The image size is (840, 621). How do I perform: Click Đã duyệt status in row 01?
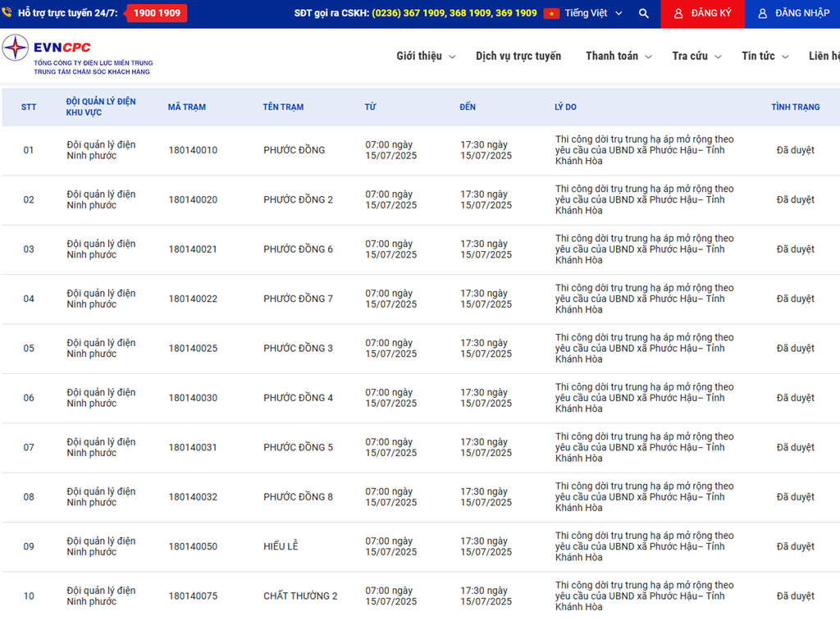795,150
